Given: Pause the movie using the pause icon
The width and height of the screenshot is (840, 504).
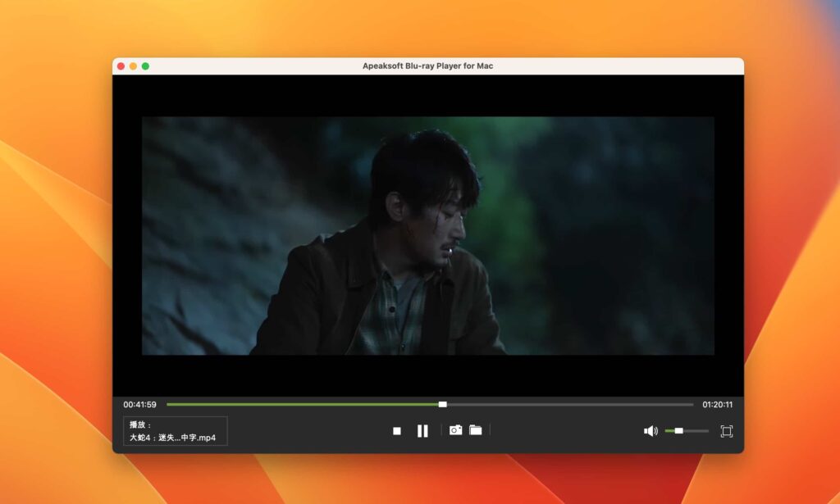Looking at the screenshot, I should [422, 429].
